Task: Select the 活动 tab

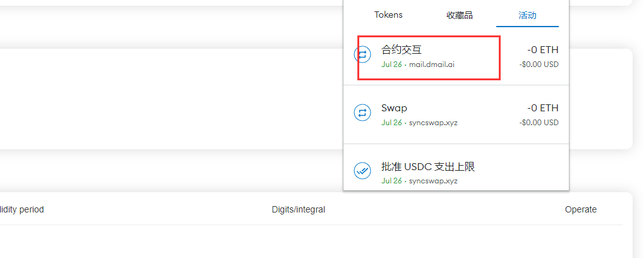Action: [x=527, y=16]
